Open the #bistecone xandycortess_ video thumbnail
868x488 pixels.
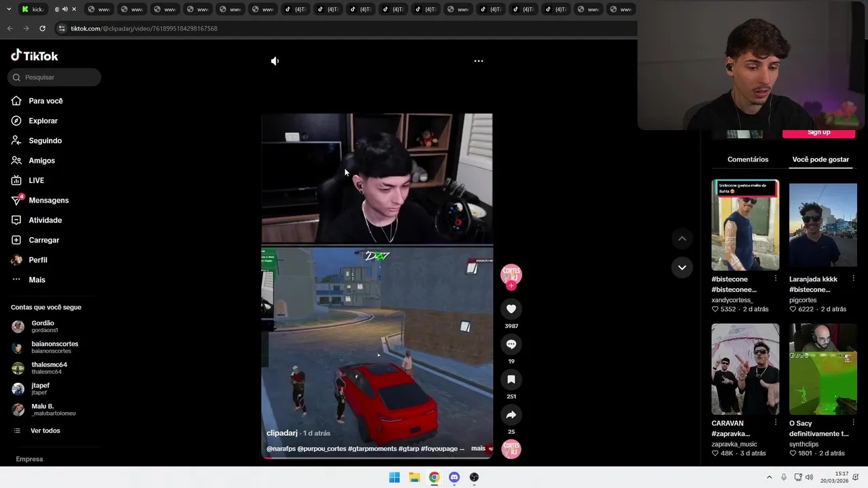(745, 225)
